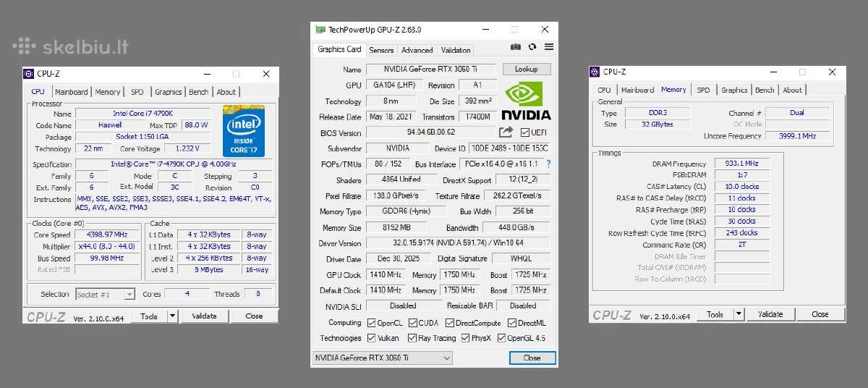Screen dimensions: 868x388
Task: Open Mainboard tab in CPU-Z window showing CPU info
Action: [x=72, y=92]
